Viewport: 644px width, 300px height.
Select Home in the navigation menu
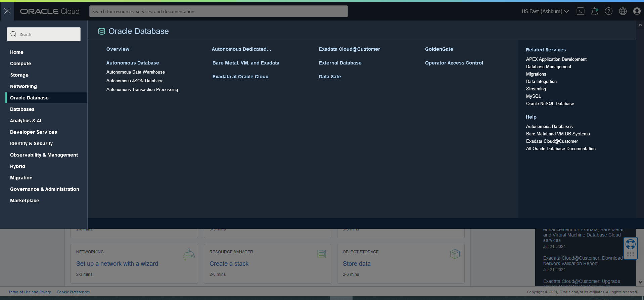(x=17, y=52)
